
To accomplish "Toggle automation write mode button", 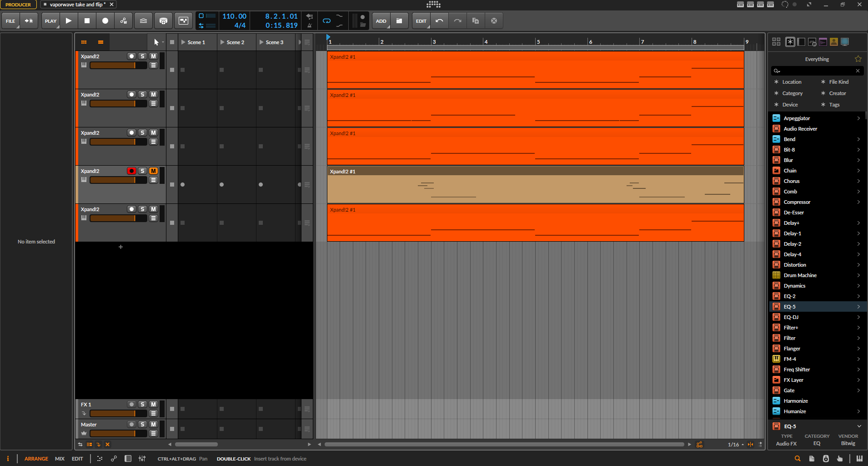I will pyautogui.click(x=123, y=21).
